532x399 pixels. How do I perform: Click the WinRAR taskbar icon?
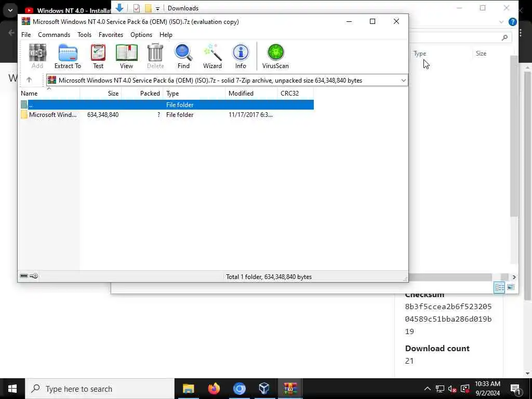(290, 389)
